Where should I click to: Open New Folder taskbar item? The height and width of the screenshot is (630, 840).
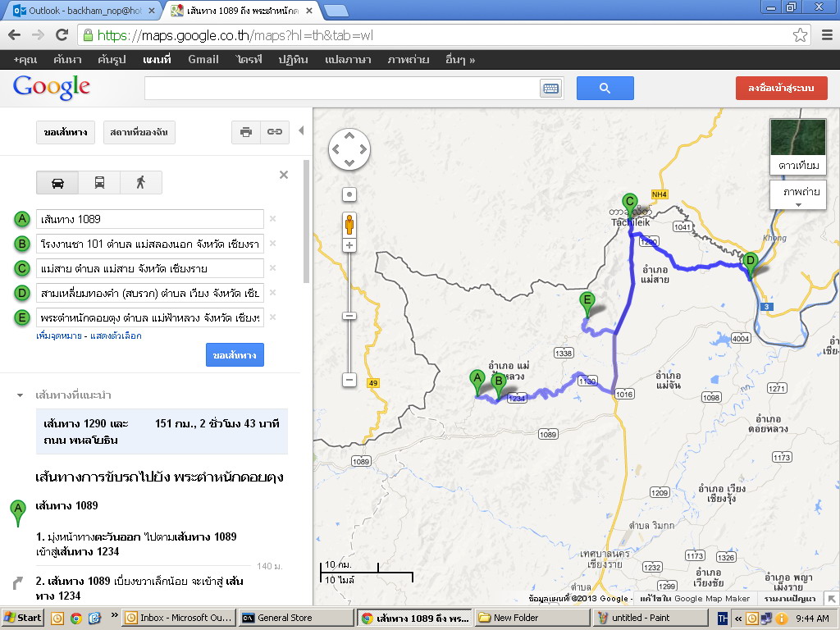pyautogui.click(x=532, y=618)
